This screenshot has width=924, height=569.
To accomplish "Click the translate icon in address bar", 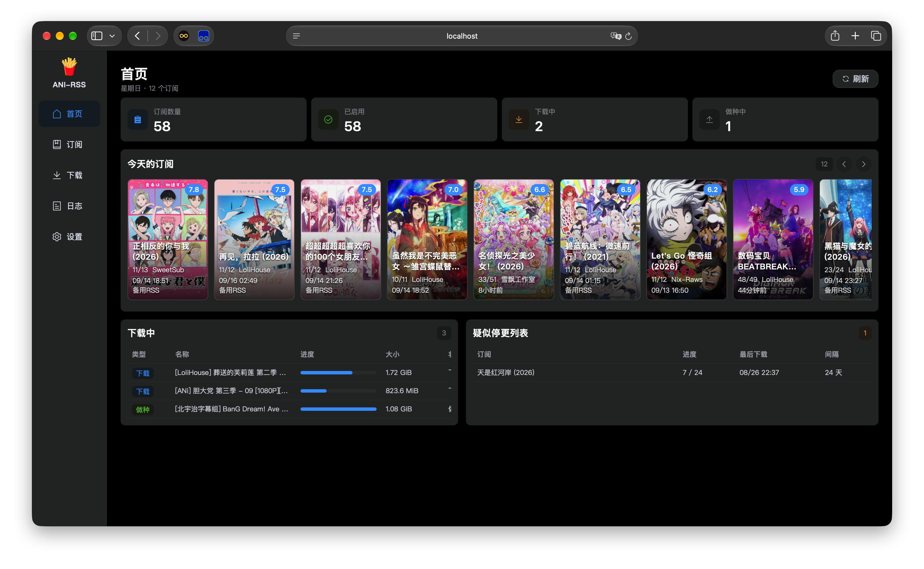I will coord(616,36).
